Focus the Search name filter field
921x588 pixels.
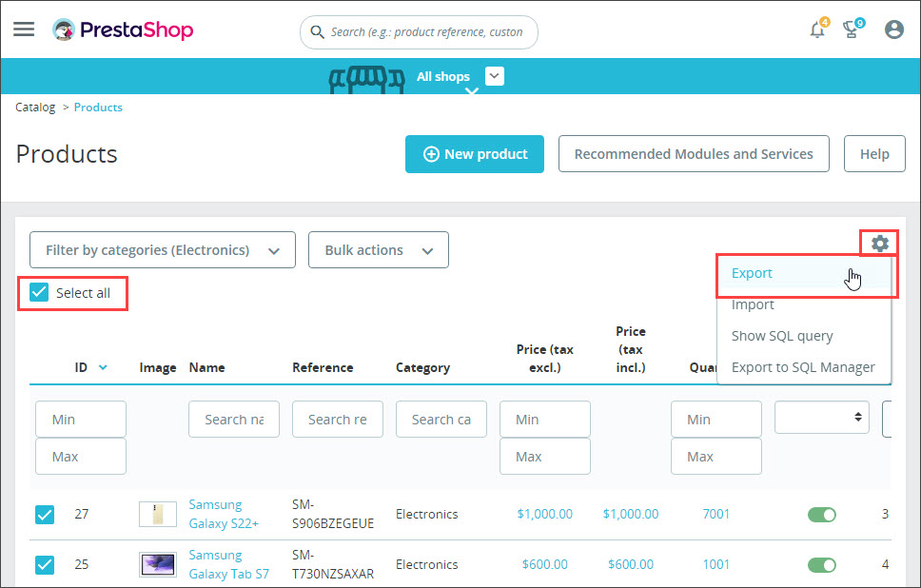(234, 419)
